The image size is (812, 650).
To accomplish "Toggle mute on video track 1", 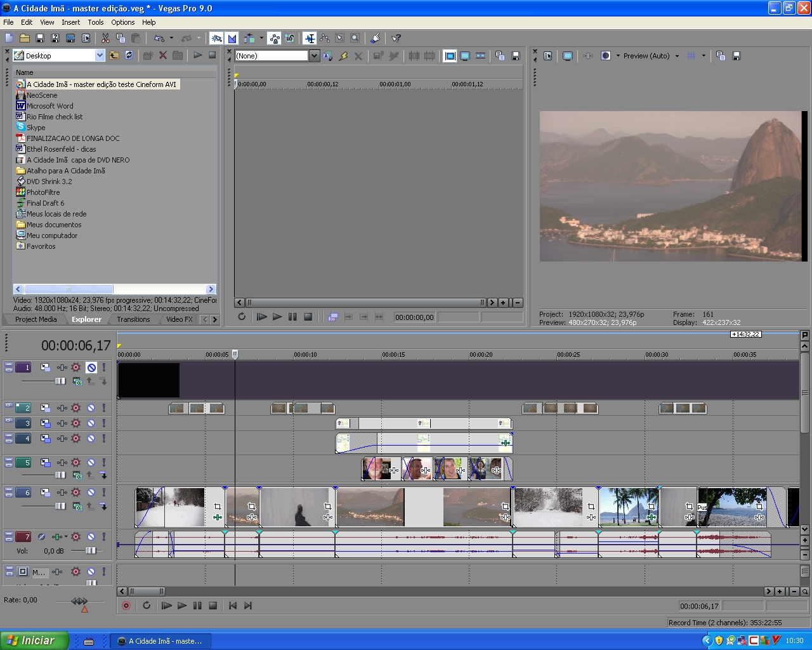I will point(91,368).
